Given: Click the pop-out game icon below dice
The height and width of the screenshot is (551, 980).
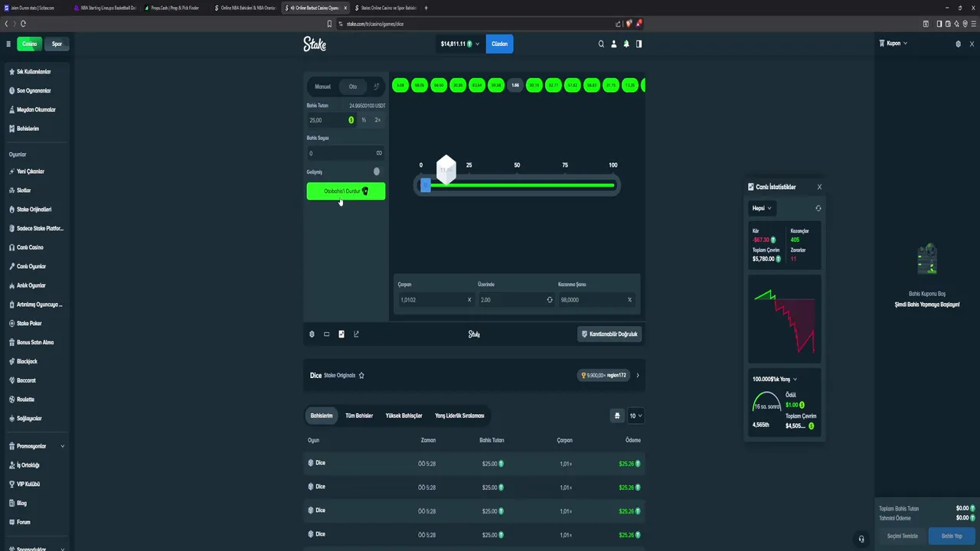Looking at the screenshot, I should pos(356,334).
